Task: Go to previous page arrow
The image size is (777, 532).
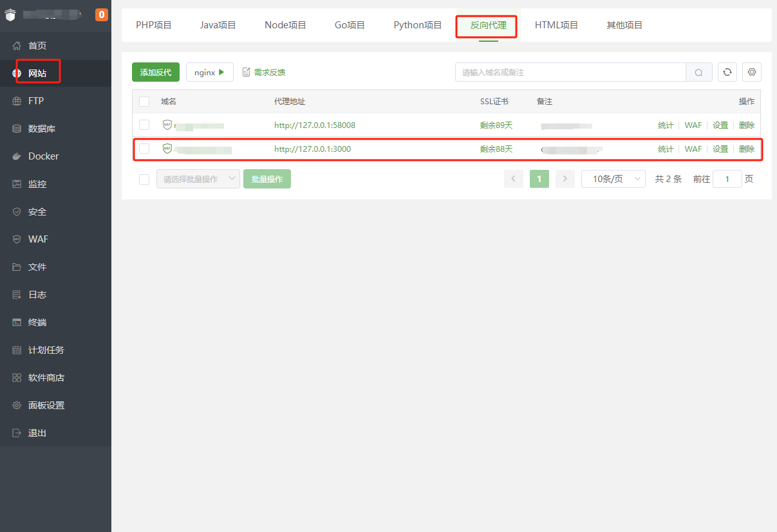Action: tap(514, 179)
